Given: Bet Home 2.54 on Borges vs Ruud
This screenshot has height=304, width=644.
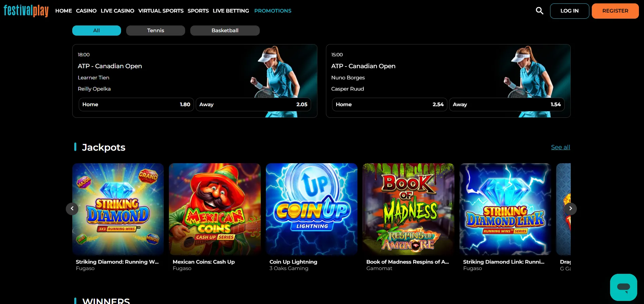Looking at the screenshot, I should [x=390, y=104].
